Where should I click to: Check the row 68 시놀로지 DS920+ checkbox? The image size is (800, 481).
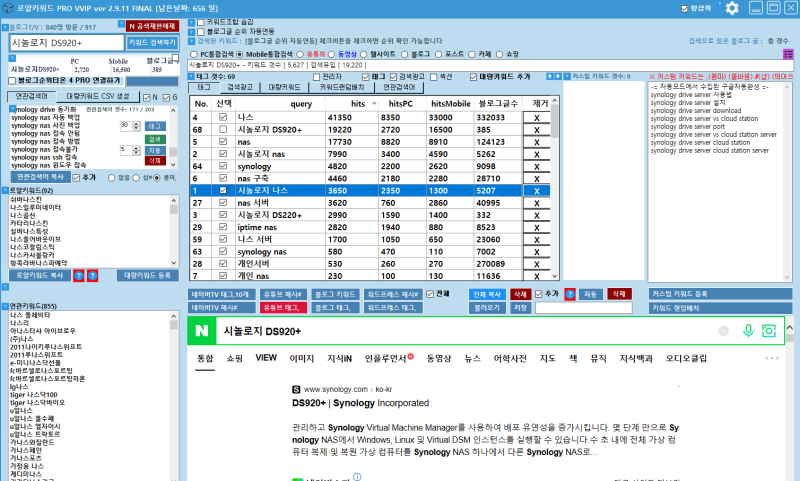click(223, 130)
